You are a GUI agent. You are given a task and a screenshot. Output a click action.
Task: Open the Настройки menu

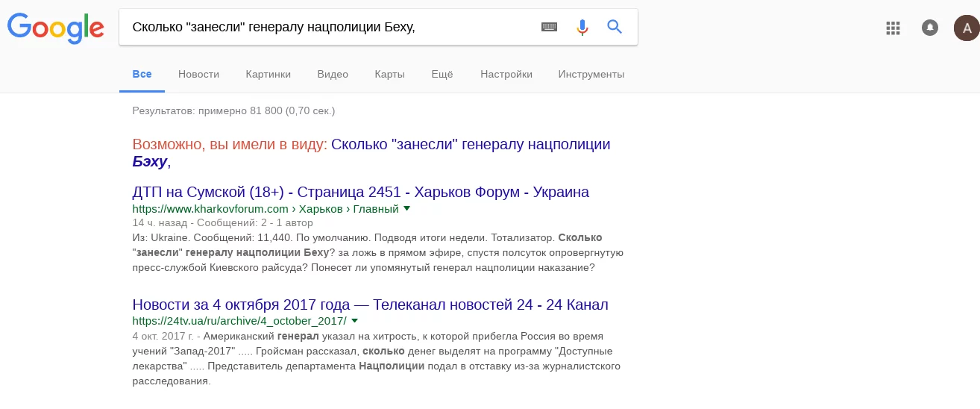tap(506, 74)
